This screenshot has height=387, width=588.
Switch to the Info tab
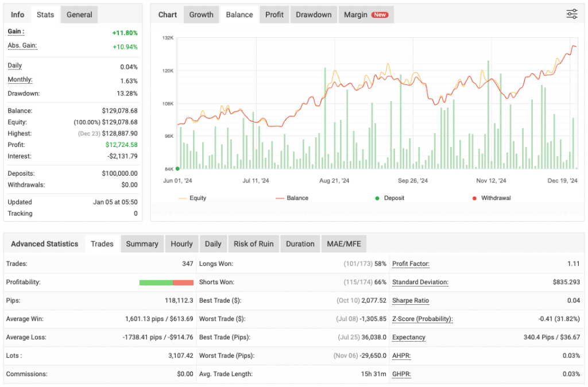[17, 14]
